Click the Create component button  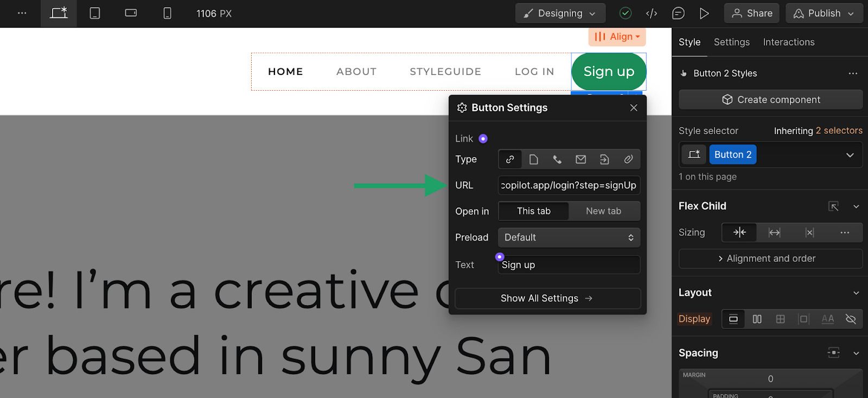coord(770,100)
